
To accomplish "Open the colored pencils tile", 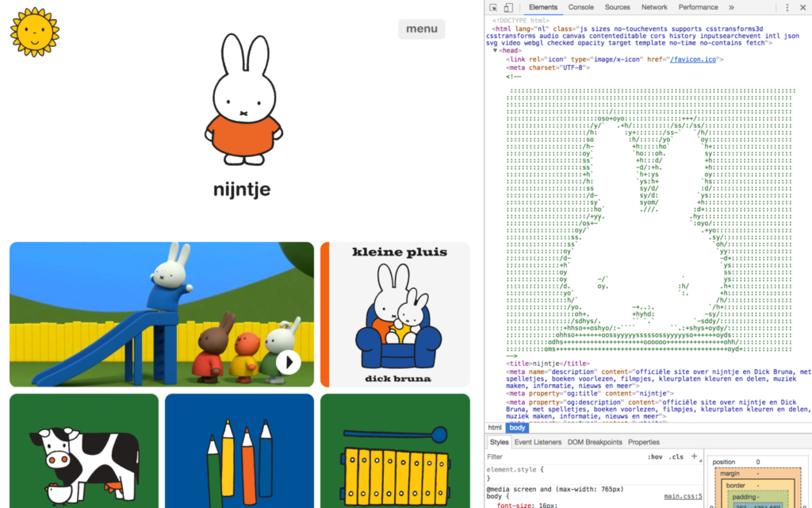I will 239,451.
